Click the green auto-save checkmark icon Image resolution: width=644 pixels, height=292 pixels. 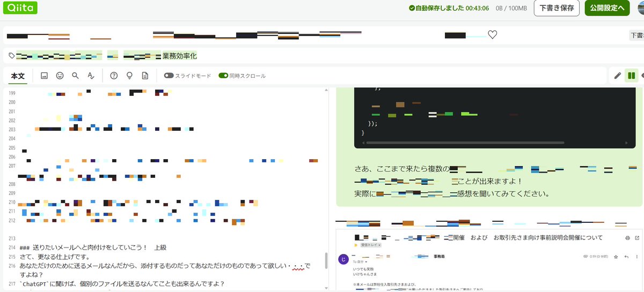tap(412, 8)
